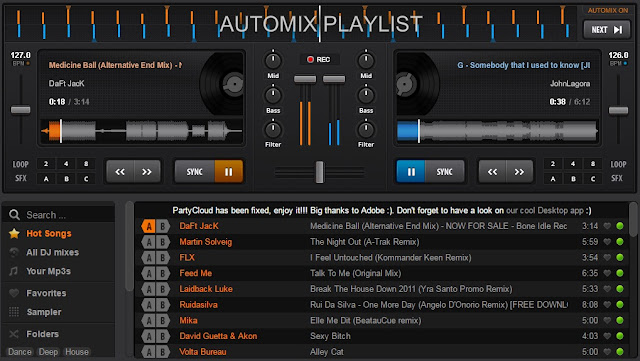Set left deck loop to 8 beats
This screenshot has width=640, height=361.
coord(86,164)
